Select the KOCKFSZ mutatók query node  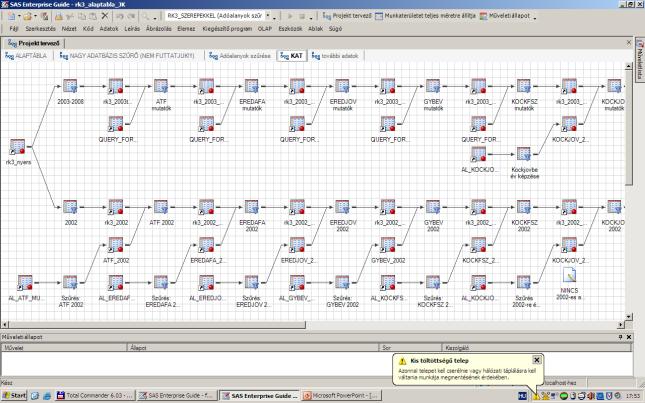524,86
